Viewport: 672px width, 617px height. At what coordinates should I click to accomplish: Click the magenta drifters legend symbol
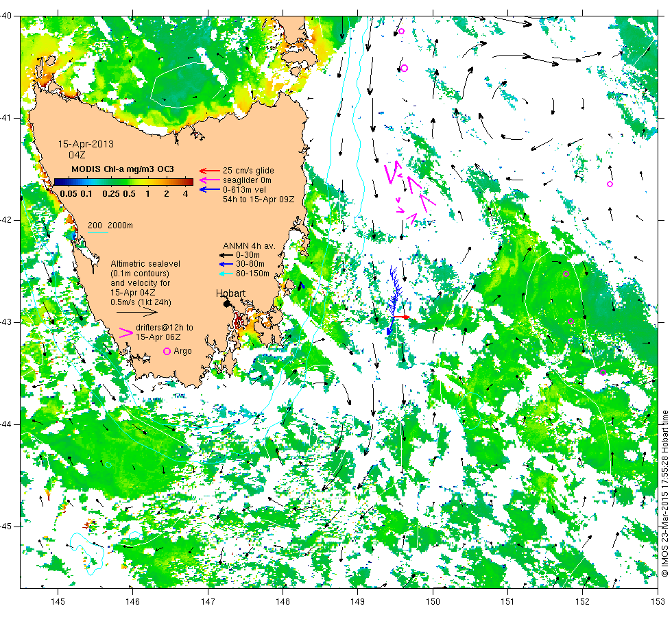click(125, 333)
